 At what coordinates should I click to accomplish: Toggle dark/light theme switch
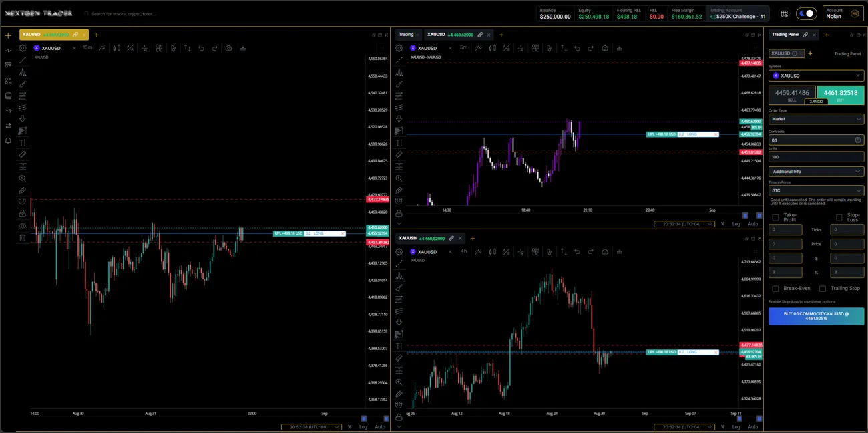pyautogui.click(x=807, y=13)
